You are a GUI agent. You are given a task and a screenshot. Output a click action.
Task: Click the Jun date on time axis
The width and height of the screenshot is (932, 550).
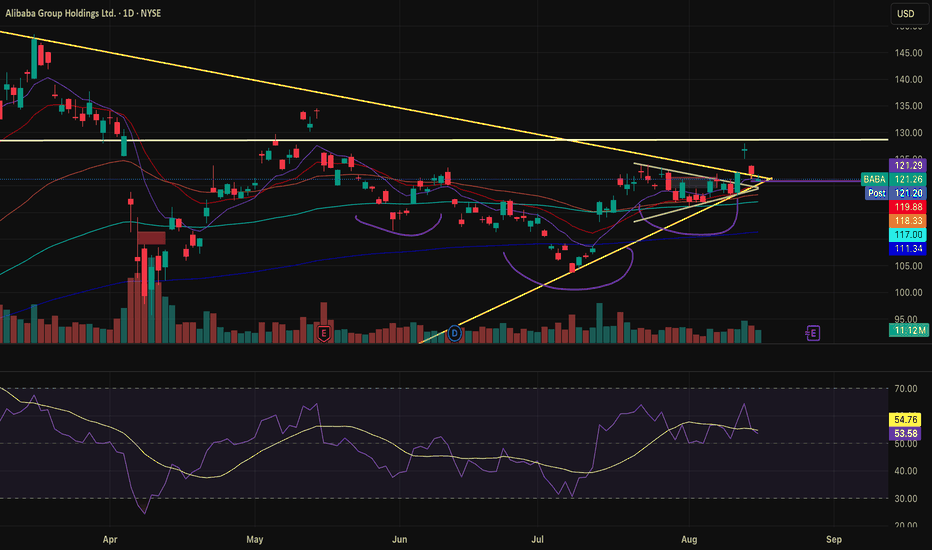pos(399,539)
